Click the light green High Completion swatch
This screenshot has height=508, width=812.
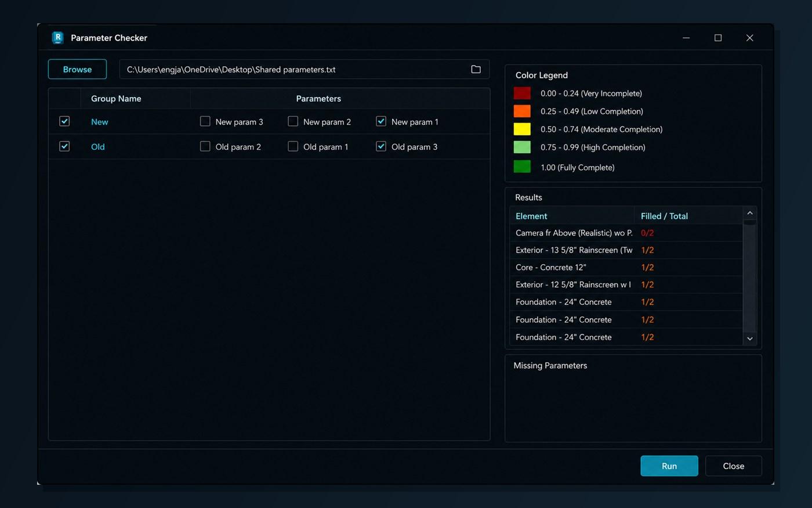(x=522, y=147)
